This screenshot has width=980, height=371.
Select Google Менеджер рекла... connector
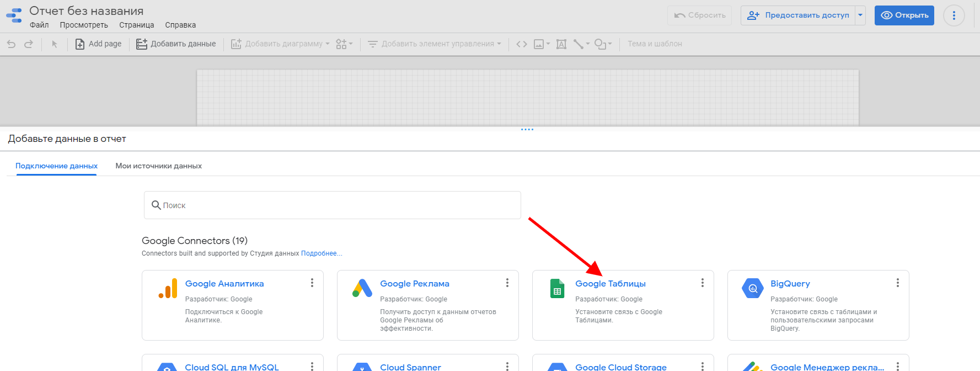click(827, 367)
